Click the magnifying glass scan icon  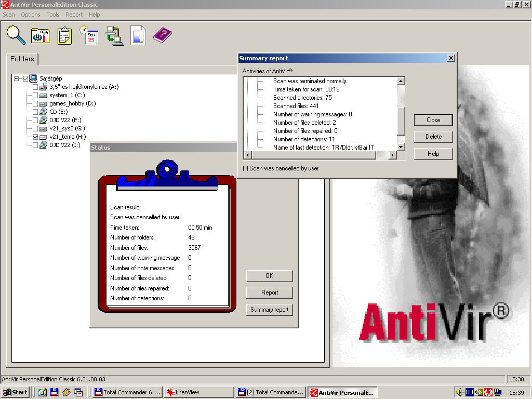[x=16, y=35]
